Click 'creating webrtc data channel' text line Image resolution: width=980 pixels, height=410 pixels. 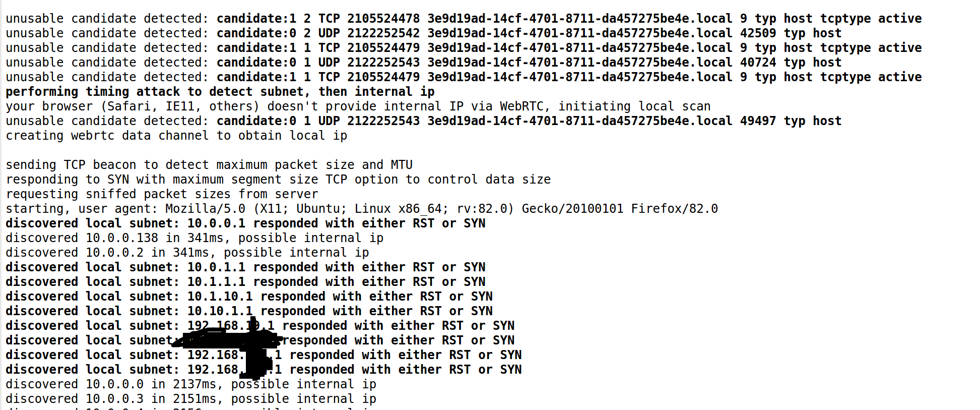176,136
